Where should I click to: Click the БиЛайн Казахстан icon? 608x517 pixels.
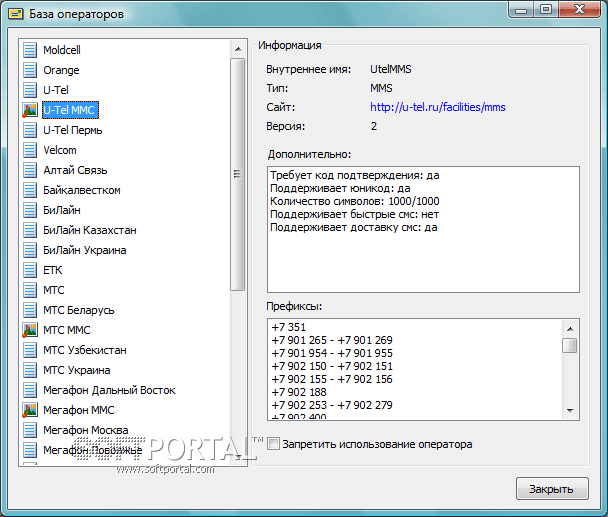point(30,230)
